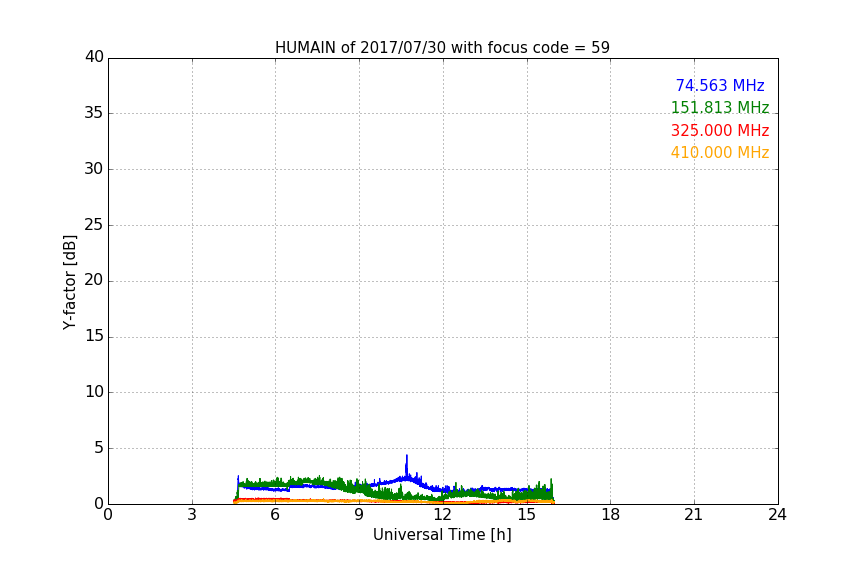This screenshot has width=864, height=576.
Task: Click the x-axis tick label '3'
Action: (x=192, y=515)
